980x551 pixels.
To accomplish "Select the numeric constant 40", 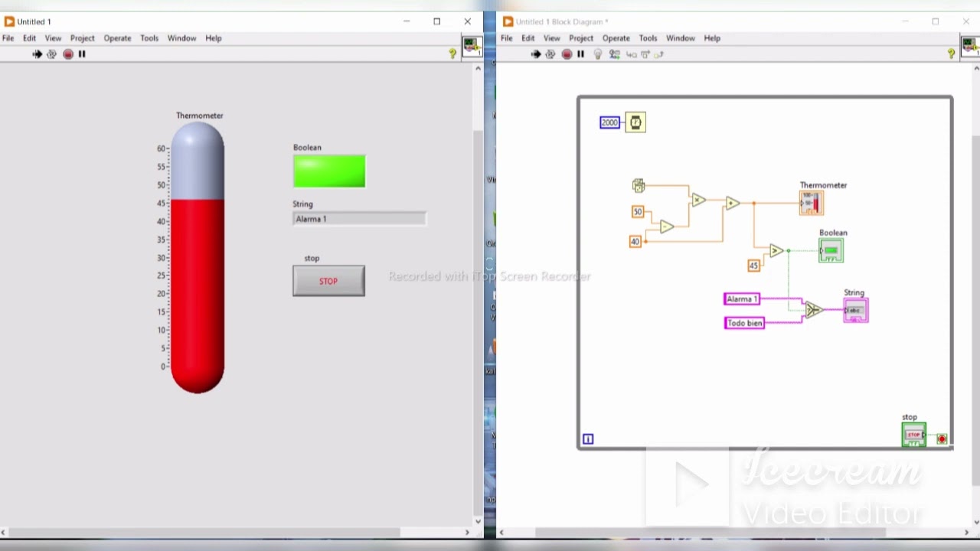I will click(x=635, y=242).
